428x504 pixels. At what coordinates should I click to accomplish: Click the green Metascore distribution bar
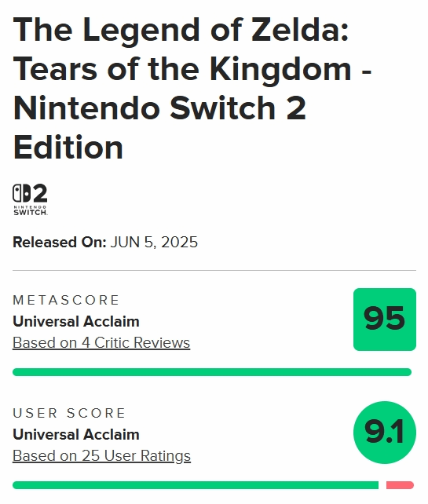212,372
